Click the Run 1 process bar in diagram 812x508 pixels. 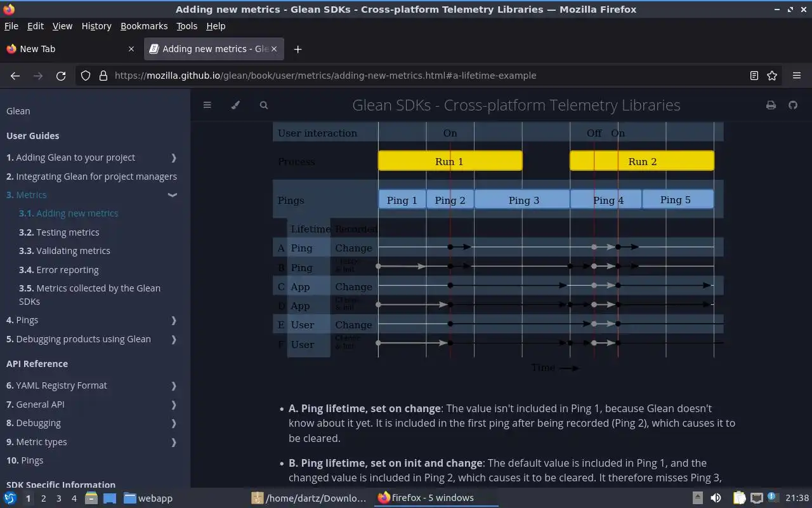[450, 161]
